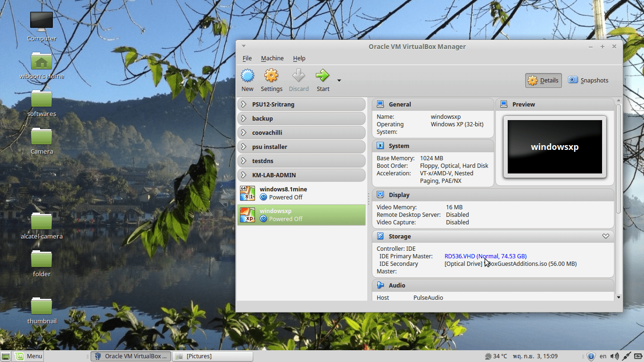The width and height of the screenshot is (644, 362).
Task: Click the windowsxp preview thumbnail
Action: 555,147
